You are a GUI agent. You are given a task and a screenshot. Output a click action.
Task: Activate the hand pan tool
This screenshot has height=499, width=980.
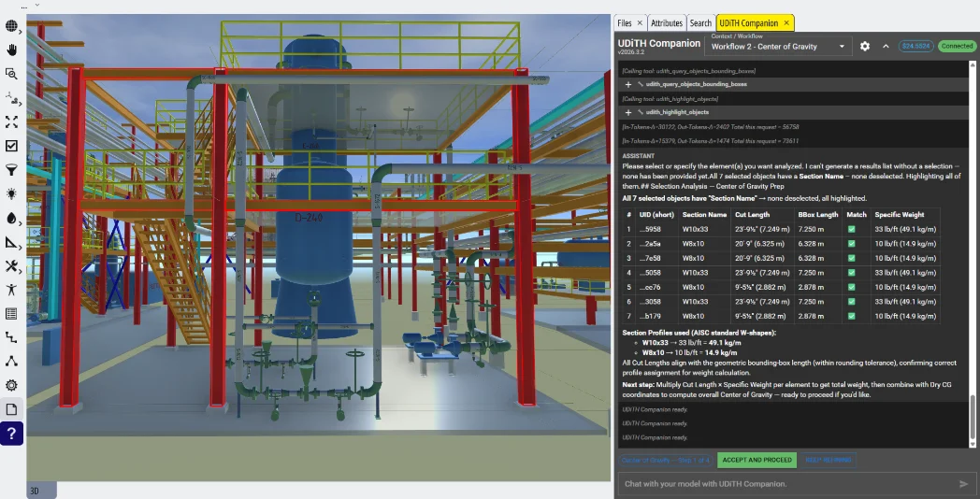click(11, 50)
